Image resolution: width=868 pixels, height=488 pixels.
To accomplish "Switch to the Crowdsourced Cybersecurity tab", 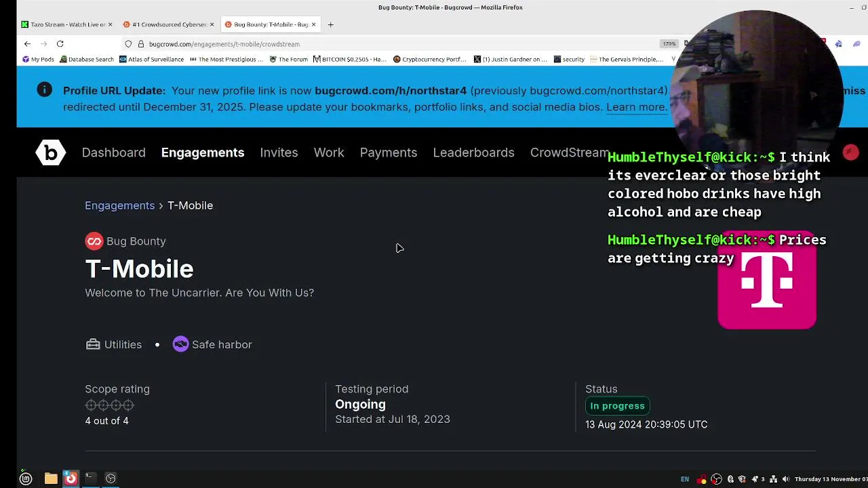I will 168,24.
